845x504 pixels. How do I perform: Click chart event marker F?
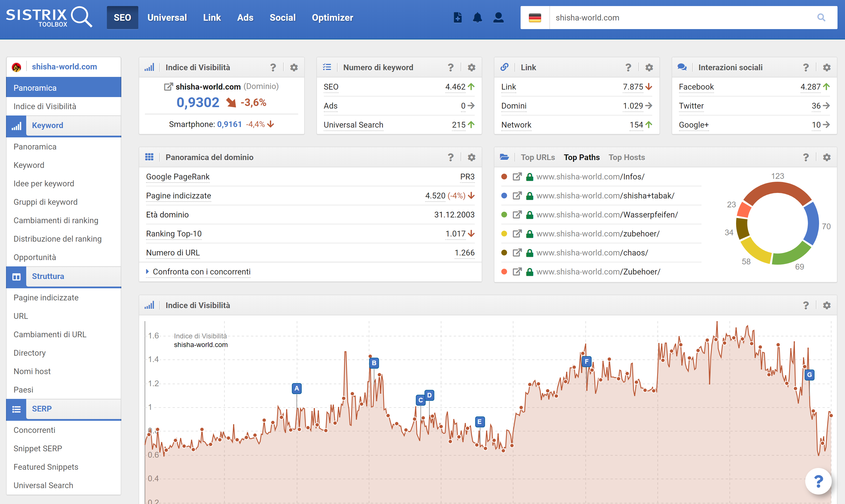[x=586, y=361]
